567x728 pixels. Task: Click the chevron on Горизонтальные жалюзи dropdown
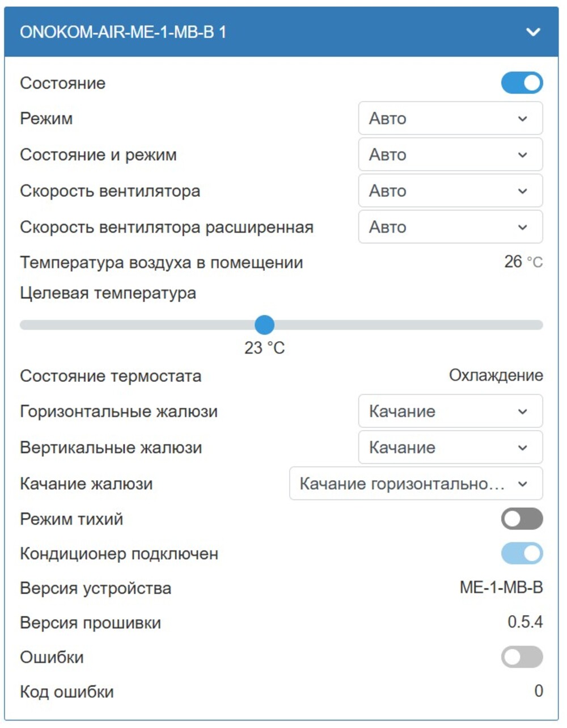522,411
